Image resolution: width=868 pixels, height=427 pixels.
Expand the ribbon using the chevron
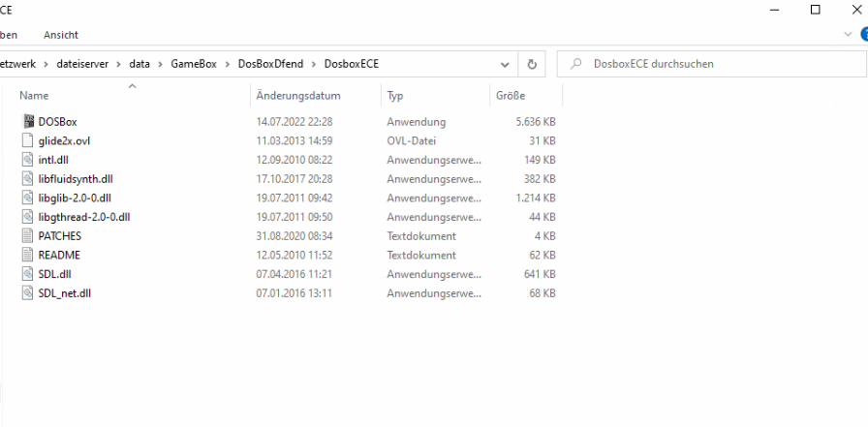pyautogui.click(x=849, y=34)
